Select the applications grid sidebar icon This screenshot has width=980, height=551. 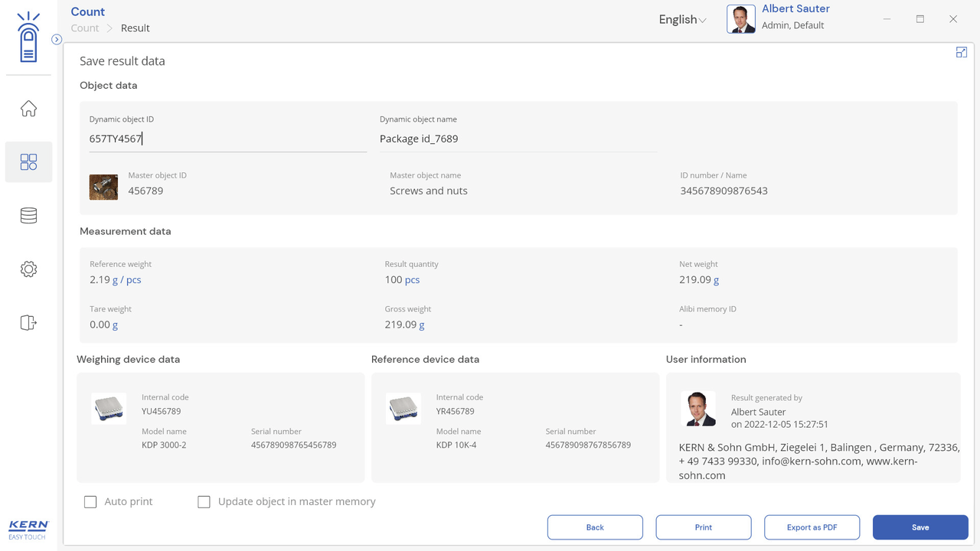(28, 162)
